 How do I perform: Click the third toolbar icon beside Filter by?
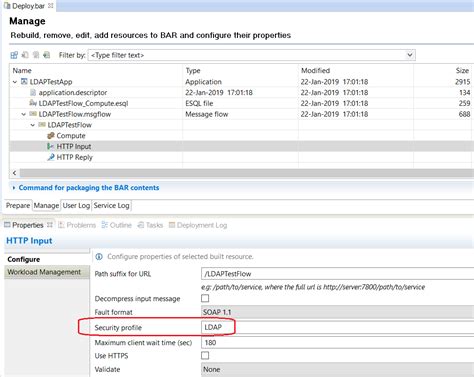point(36,55)
